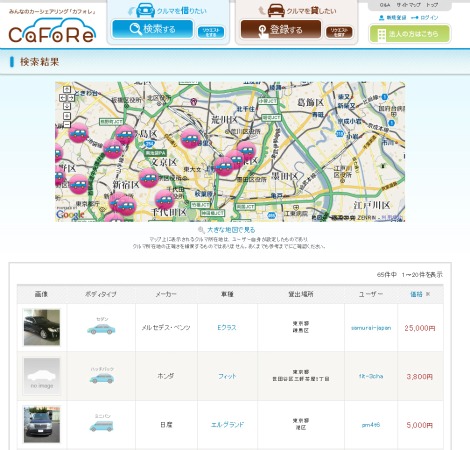Open the CaFoRe logo home link
This screenshot has width=470, height=450.
pos(52,31)
